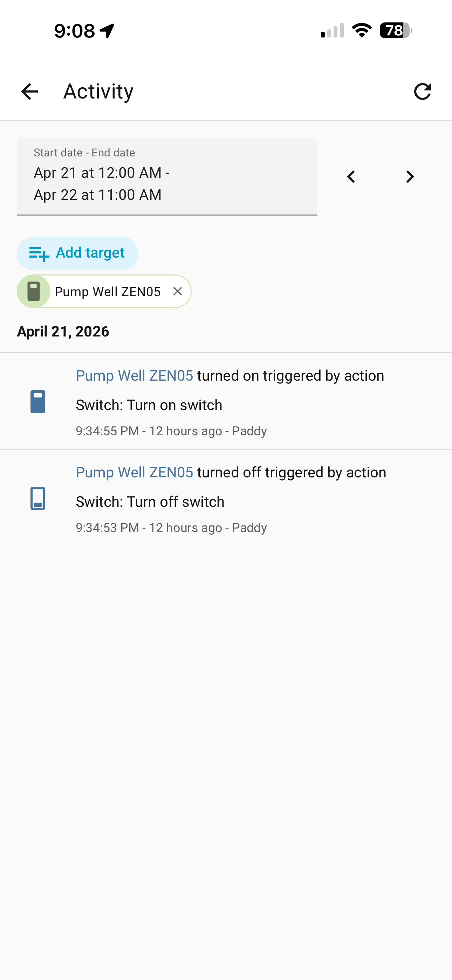The image size is (452, 980).
Task: Remove the Pump Well ZEN05 target chip
Action: click(177, 291)
